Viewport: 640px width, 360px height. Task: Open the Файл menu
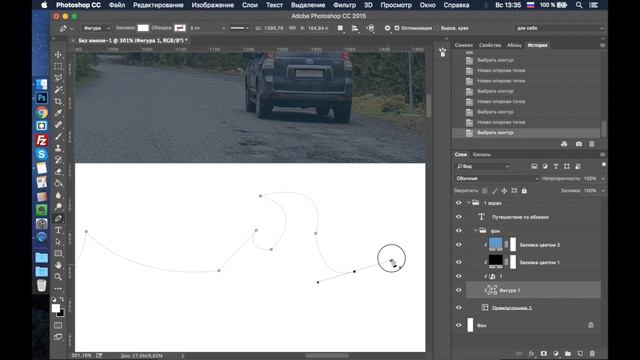[117, 5]
